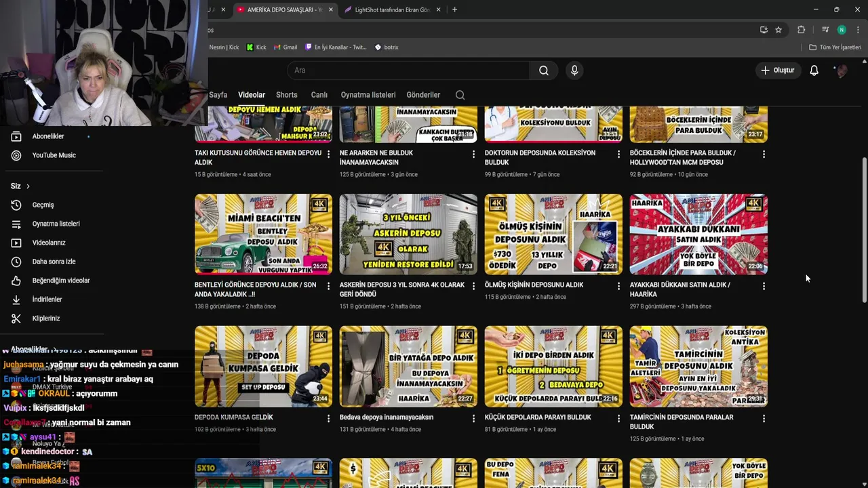
Task: Play the Ölmüş Kişinin Deposunu thumbnail
Action: 553,234
